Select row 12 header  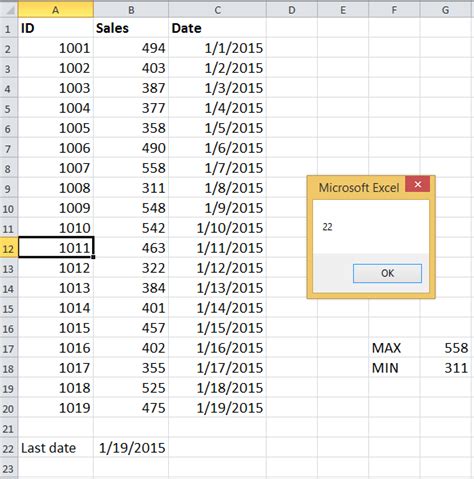[9, 248]
